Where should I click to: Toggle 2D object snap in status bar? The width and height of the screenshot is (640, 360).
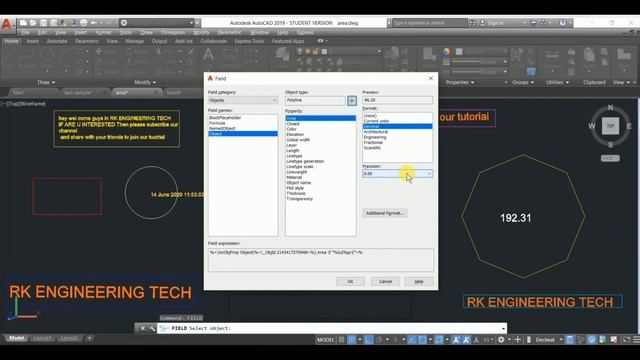click(422, 340)
